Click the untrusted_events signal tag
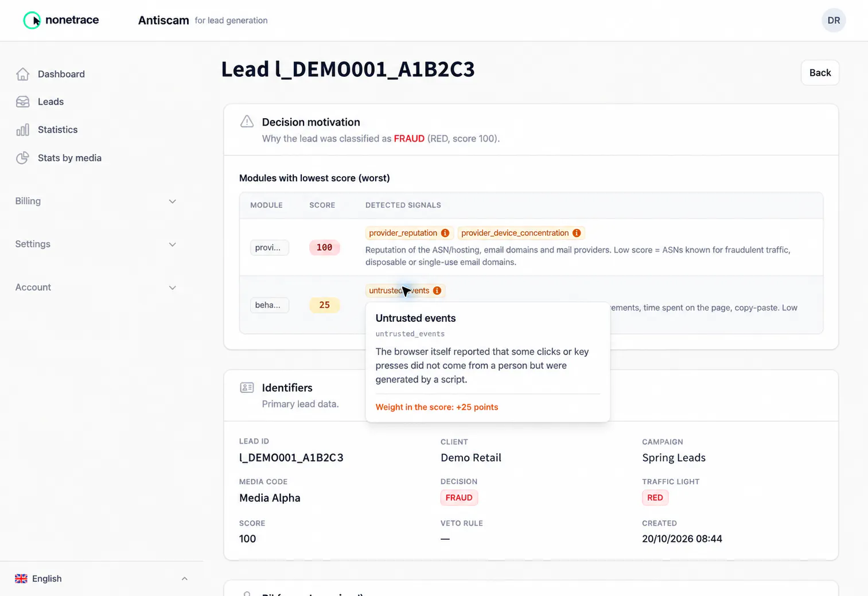This screenshot has height=596, width=868. click(405, 290)
